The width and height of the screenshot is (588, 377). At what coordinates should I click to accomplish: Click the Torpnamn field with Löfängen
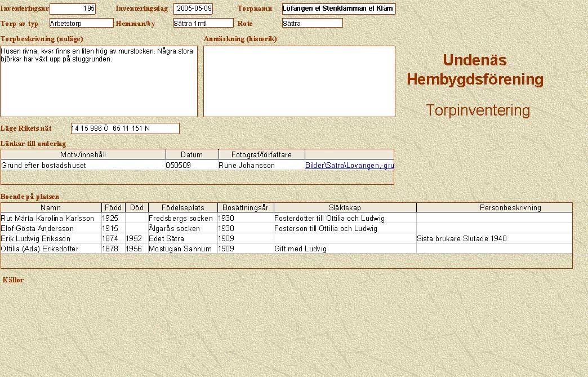[338, 9]
